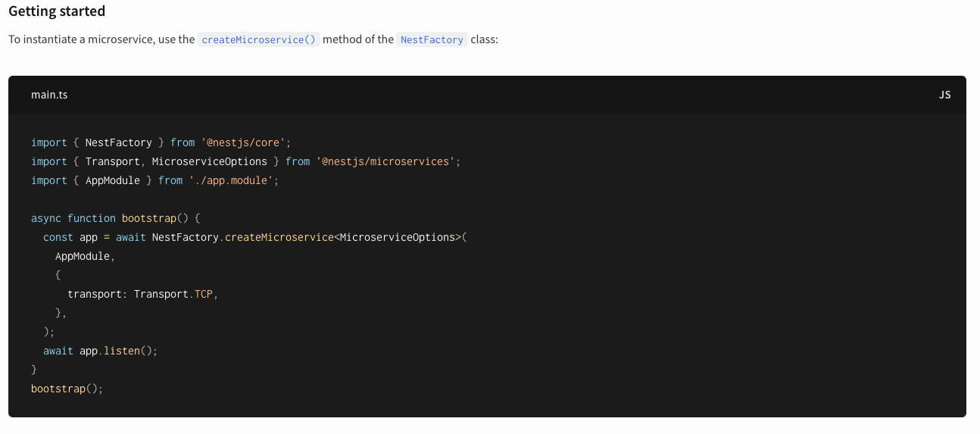Image resolution: width=980 pixels, height=434 pixels.
Task: Select the 'AppModule,' argument line
Action: 86,256
